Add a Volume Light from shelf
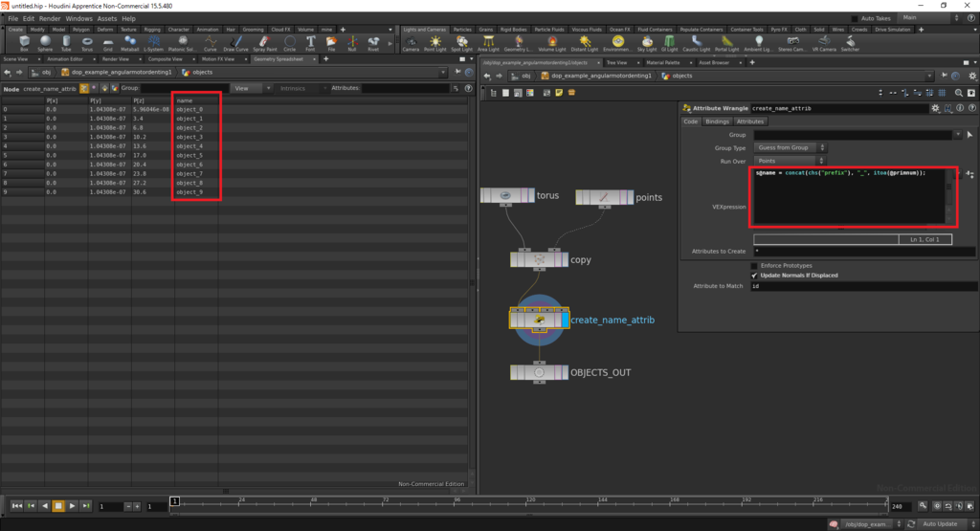This screenshot has width=980, height=531. click(552, 43)
